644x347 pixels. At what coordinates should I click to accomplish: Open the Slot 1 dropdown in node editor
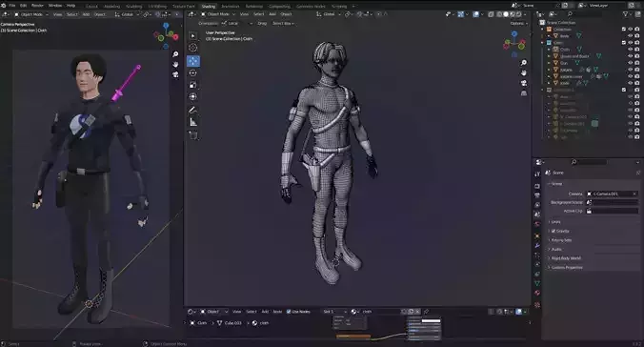(334, 312)
